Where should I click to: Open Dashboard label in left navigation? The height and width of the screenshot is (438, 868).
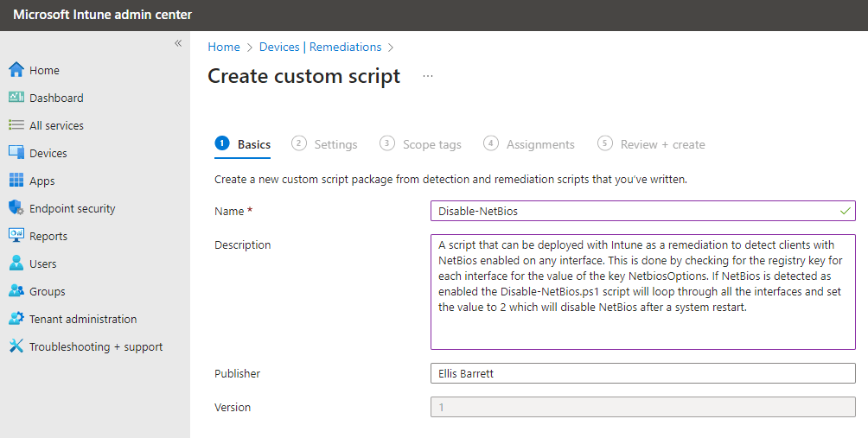[x=56, y=98]
